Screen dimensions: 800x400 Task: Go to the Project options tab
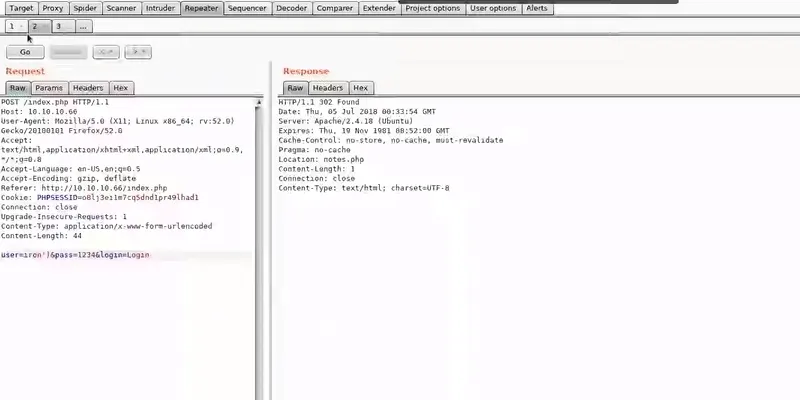click(x=433, y=8)
